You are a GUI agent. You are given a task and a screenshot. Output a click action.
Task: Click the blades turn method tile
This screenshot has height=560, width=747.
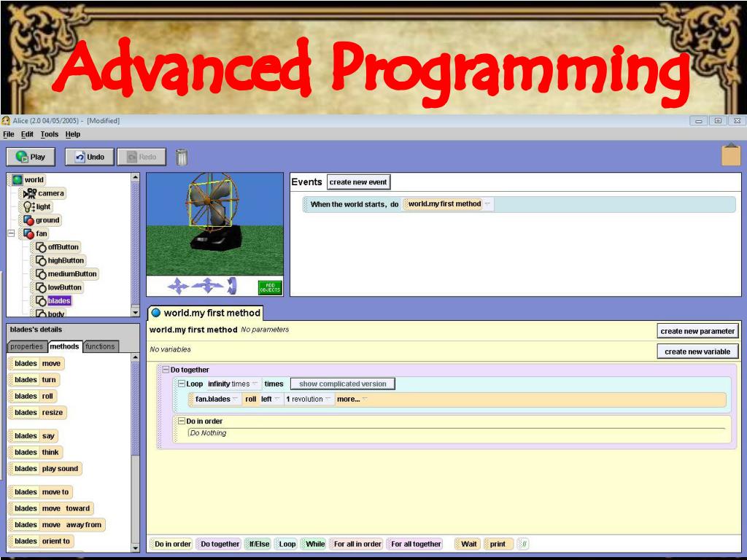point(34,379)
